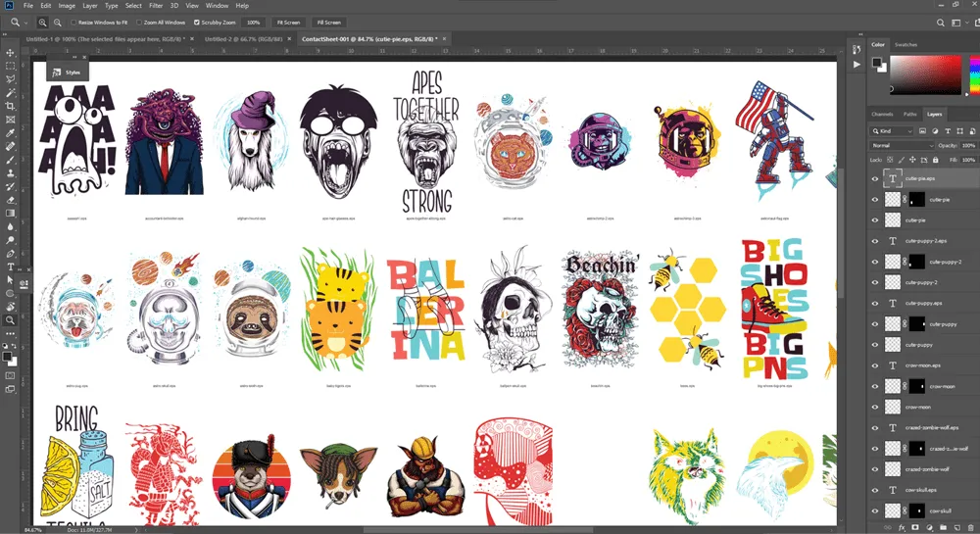Click the Zoom In magnifier in options bar

pyautogui.click(x=42, y=23)
